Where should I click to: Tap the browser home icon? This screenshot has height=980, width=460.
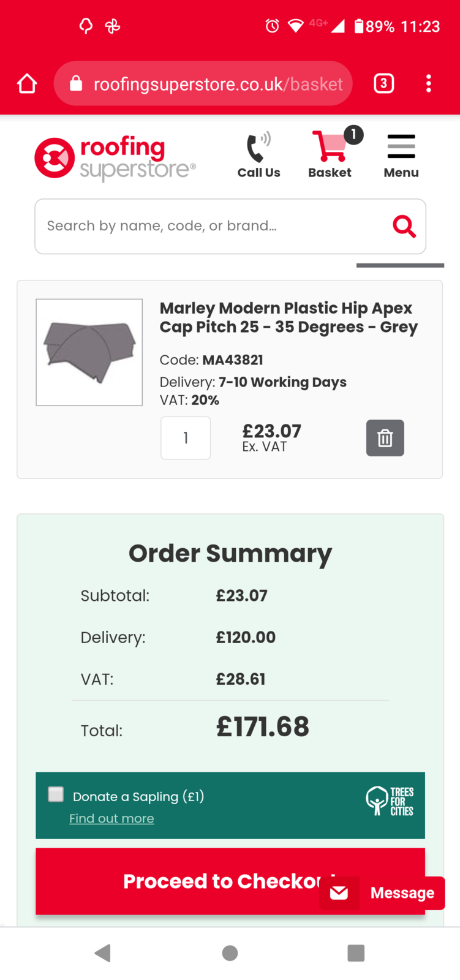tap(27, 83)
